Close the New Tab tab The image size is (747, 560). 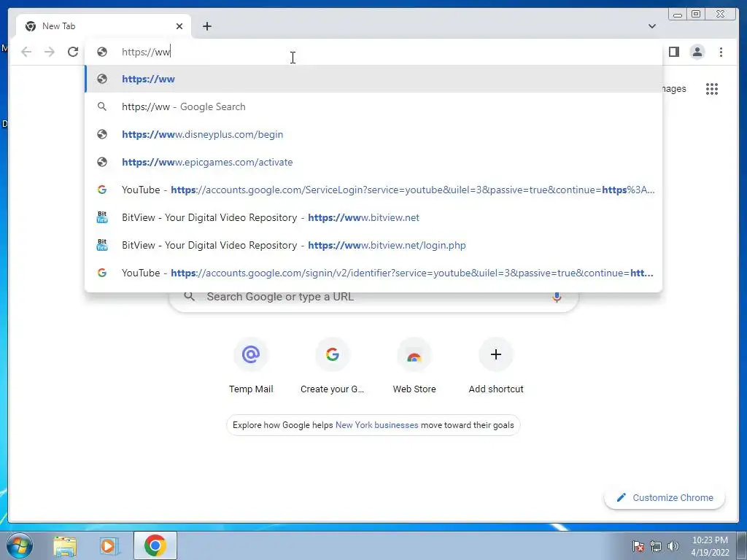[179, 26]
